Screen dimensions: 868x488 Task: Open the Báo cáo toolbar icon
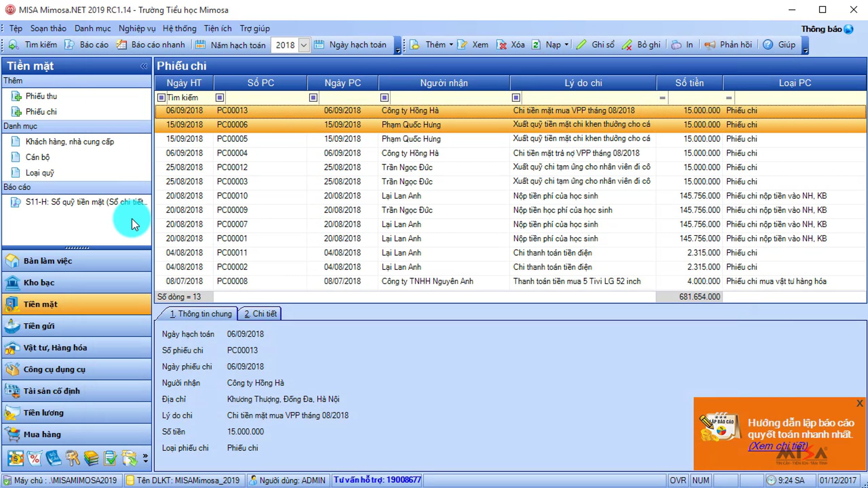pyautogui.click(x=69, y=45)
